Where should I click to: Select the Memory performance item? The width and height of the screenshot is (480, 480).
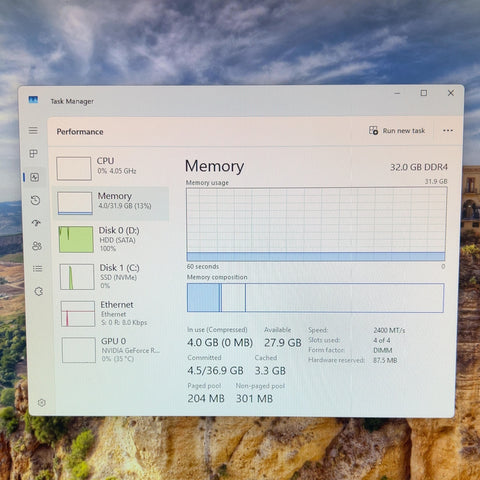[x=111, y=203]
